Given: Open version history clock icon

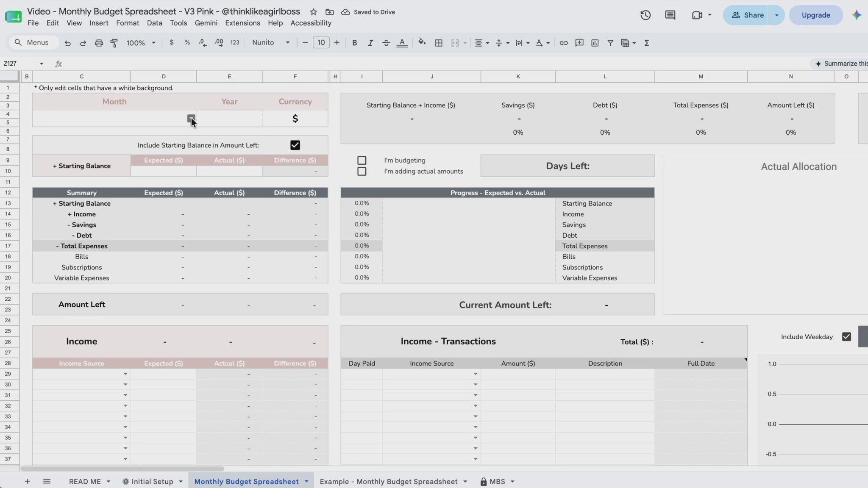Looking at the screenshot, I should 645,15.
